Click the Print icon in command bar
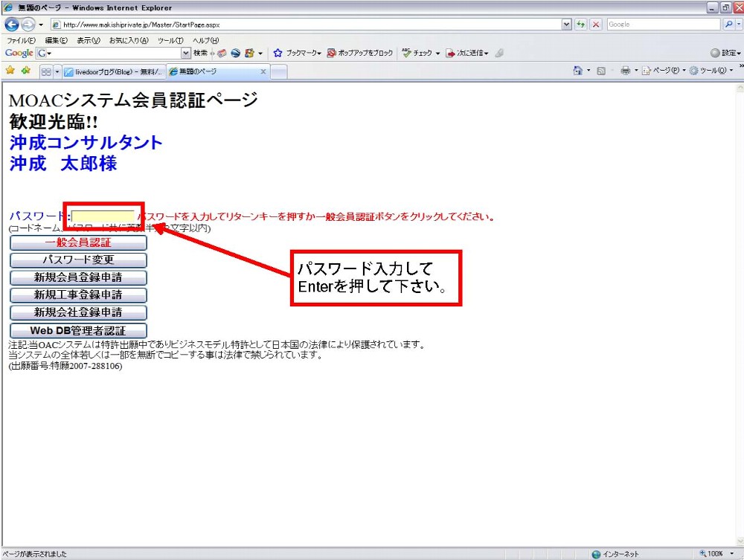Viewport: 744px width, 560px height. [625, 71]
